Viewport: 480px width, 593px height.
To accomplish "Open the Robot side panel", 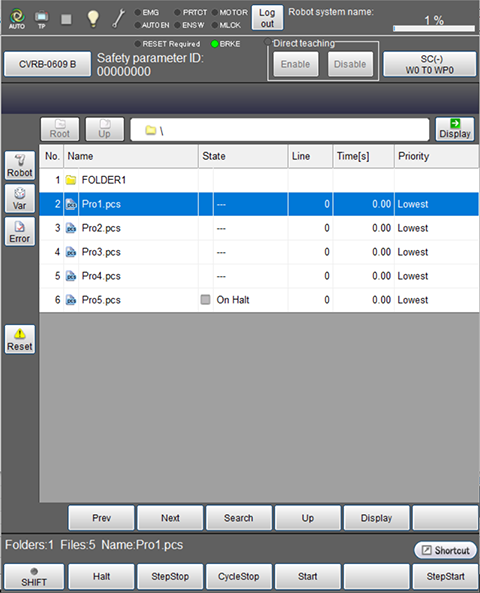I will tap(20, 165).
